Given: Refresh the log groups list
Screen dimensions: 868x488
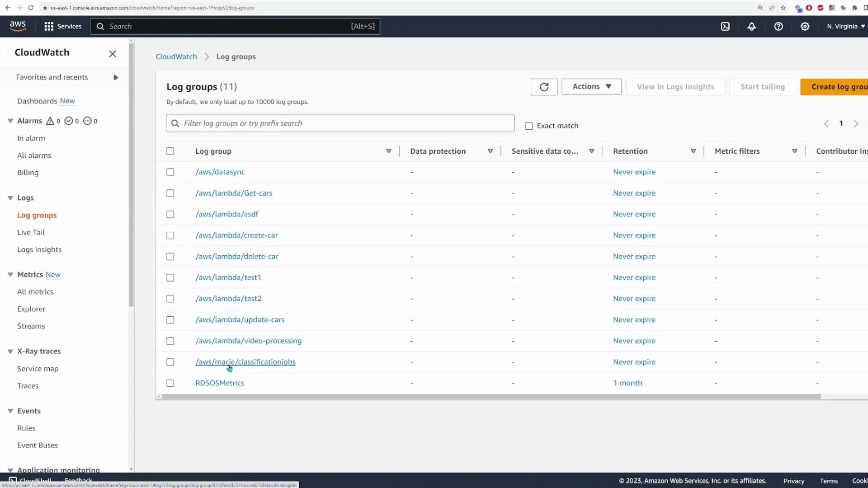Looking at the screenshot, I should pos(544,87).
